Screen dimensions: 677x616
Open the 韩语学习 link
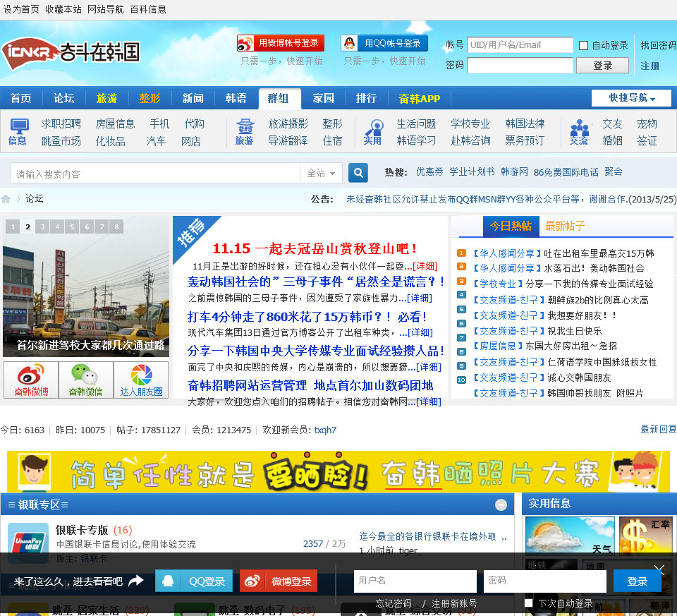pos(416,141)
